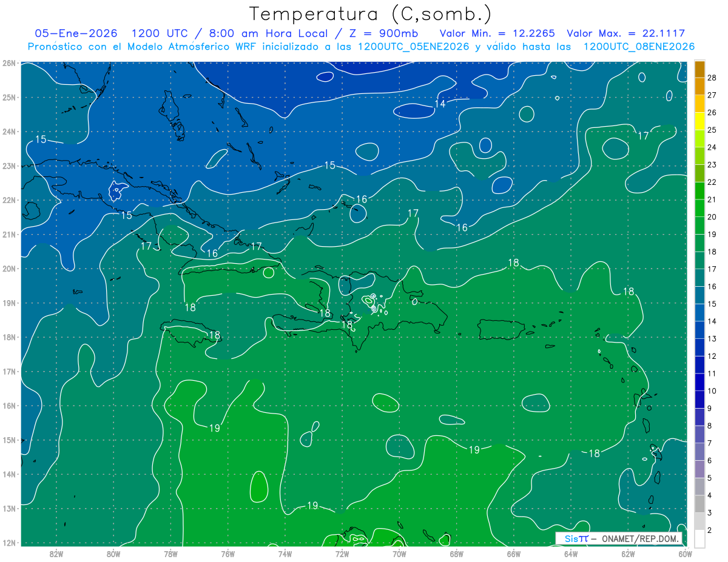Click the 64W longitude axis label
The width and height of the screenshot is (728, 562).
571,554
